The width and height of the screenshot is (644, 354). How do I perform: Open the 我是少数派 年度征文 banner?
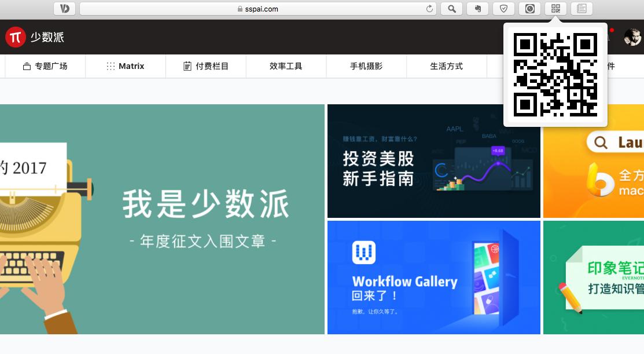click(x=162, y=219)
